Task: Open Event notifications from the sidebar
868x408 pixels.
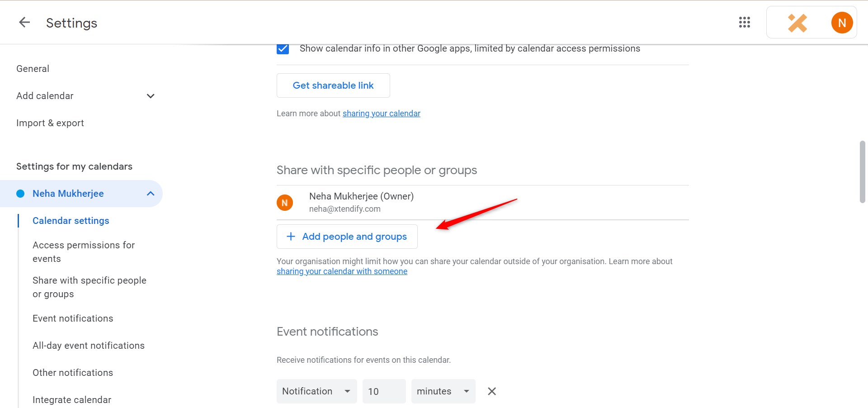Action: click(73, 318)
